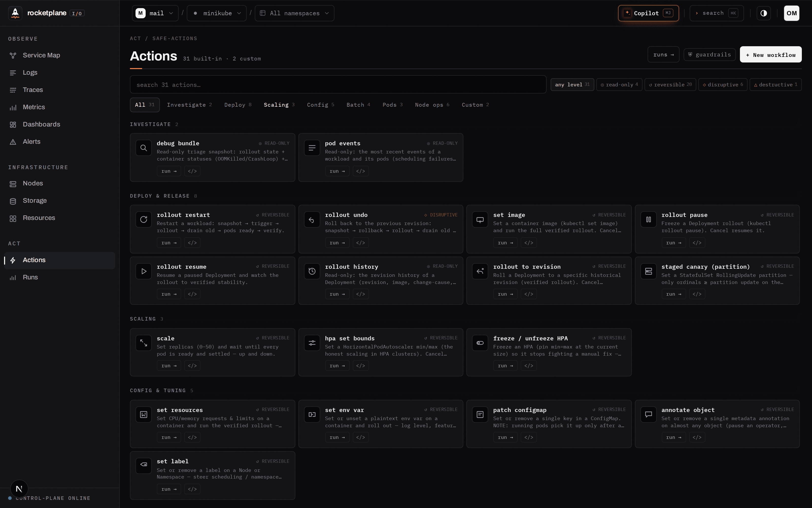Switch to the Investigate tab
This screenshot has height=508, width=812.
(189, 105)
